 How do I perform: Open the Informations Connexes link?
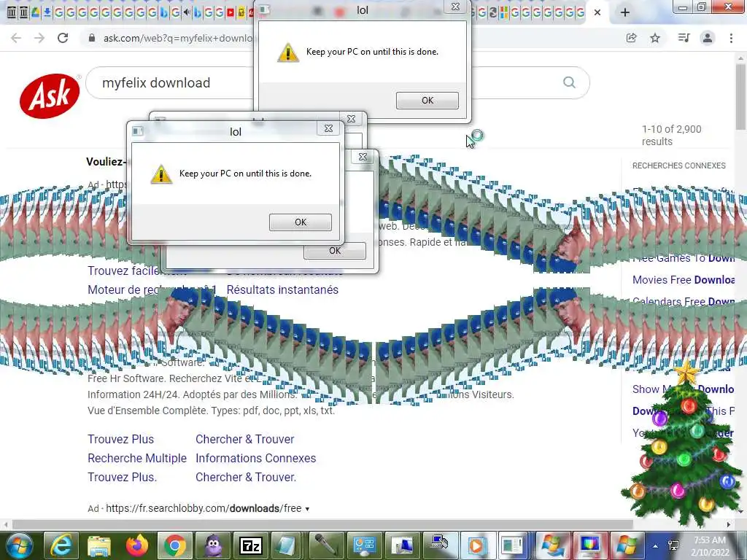coord(256,458)
